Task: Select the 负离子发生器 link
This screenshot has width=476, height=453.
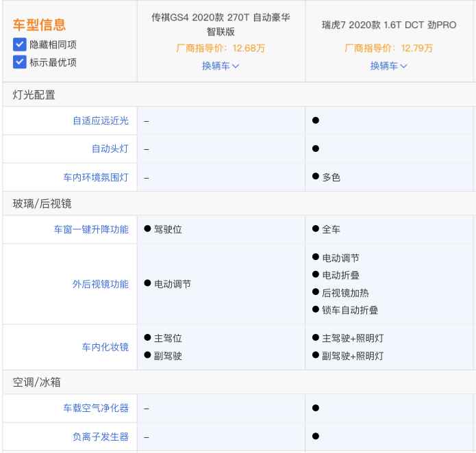Action: pyautogui.click(x=101, y=436)
